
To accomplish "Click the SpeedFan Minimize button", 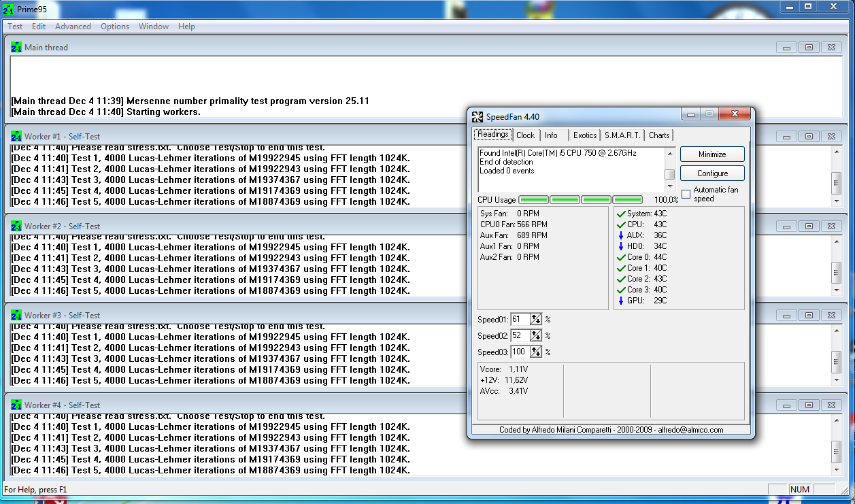I will pyautogui.click(x=712, y=154).
